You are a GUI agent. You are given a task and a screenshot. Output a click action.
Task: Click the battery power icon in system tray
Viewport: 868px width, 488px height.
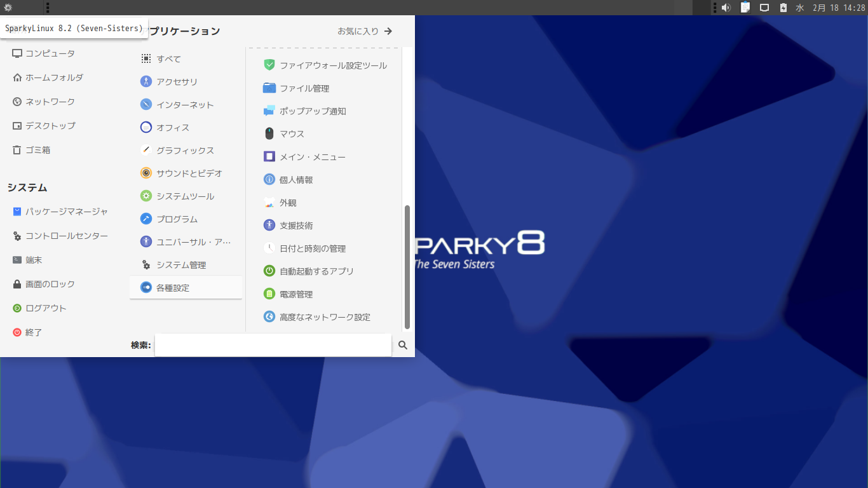[x=783, y=8]
